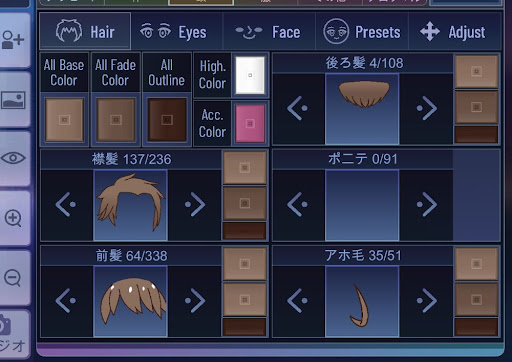Click middle fade color swatch of 後ろ髪
Image resolution: width=512 pixels, height=362 pixels.
[476, 107]
